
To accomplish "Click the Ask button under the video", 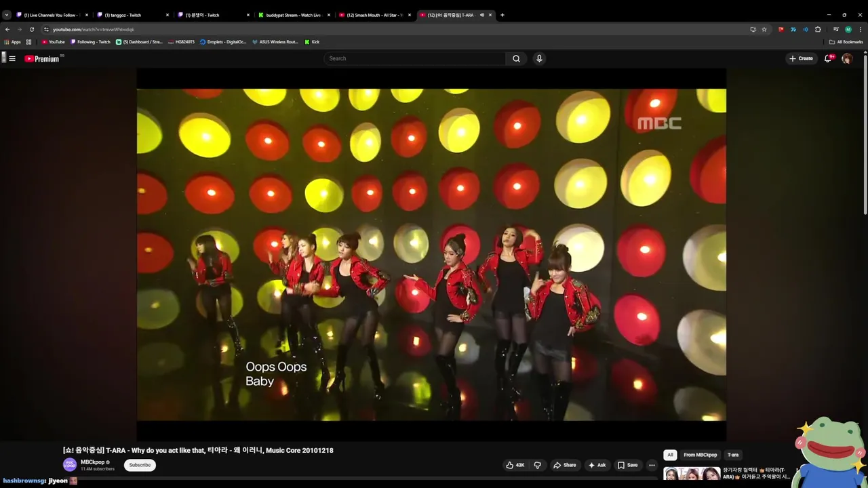I will click(597, 465).
